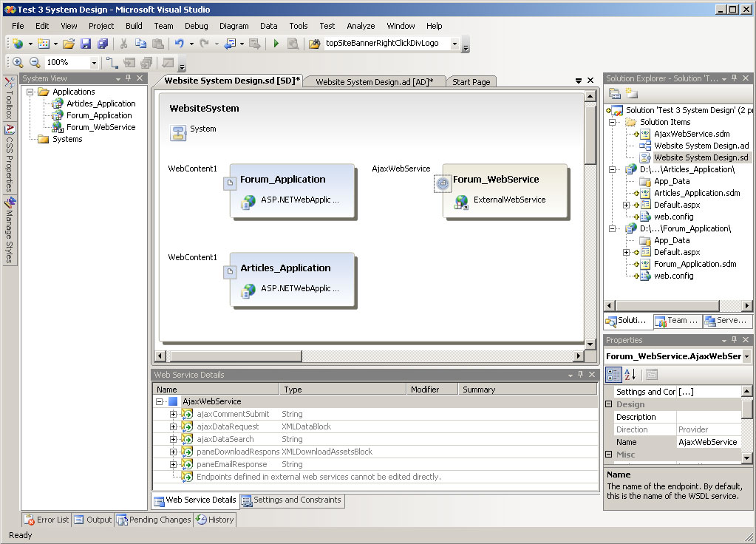This screenshot has height=544, width=756.
Task: Click the Zoom In magnifier icon
Action: click(x=18, y=62)
